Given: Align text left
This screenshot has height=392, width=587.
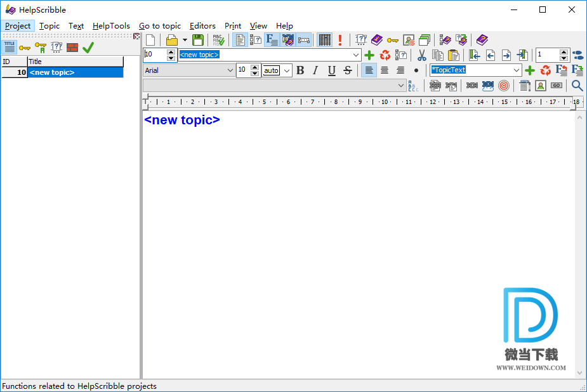Looking at the screenshot, I should [x=369, y=70].
